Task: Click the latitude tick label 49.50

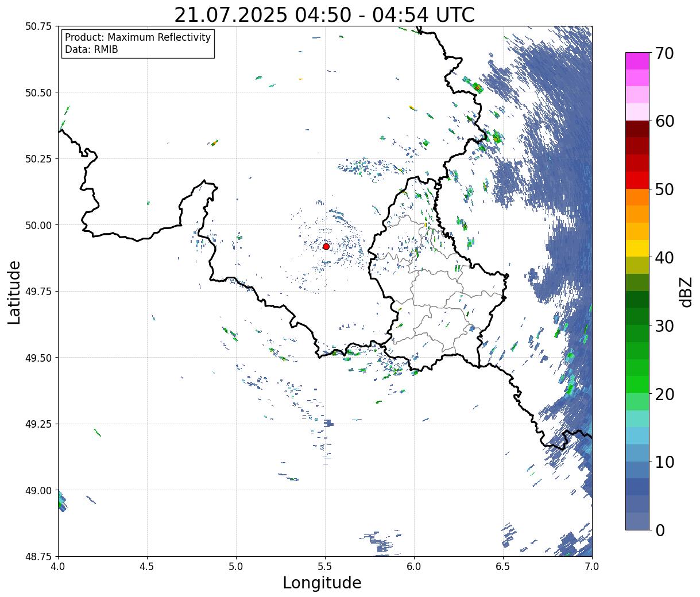Action: pos(38,358)
